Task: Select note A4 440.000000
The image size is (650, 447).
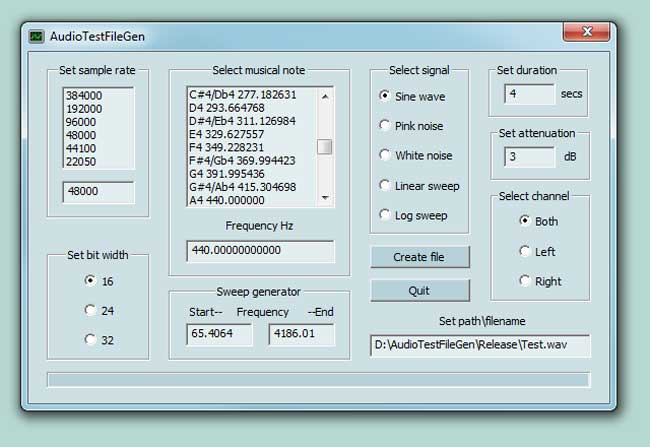Action: click(253, 200)
